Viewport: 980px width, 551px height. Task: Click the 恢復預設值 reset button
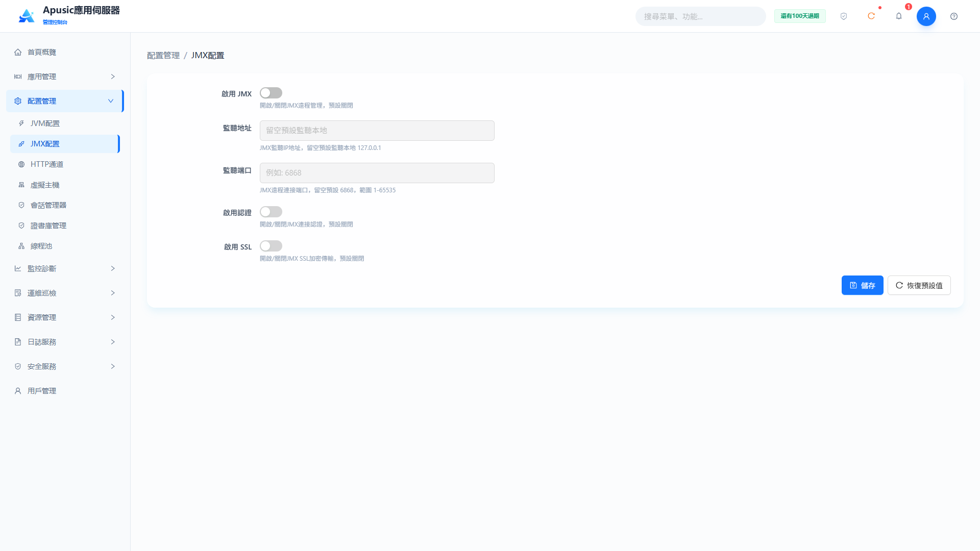(x=919, y=285)
